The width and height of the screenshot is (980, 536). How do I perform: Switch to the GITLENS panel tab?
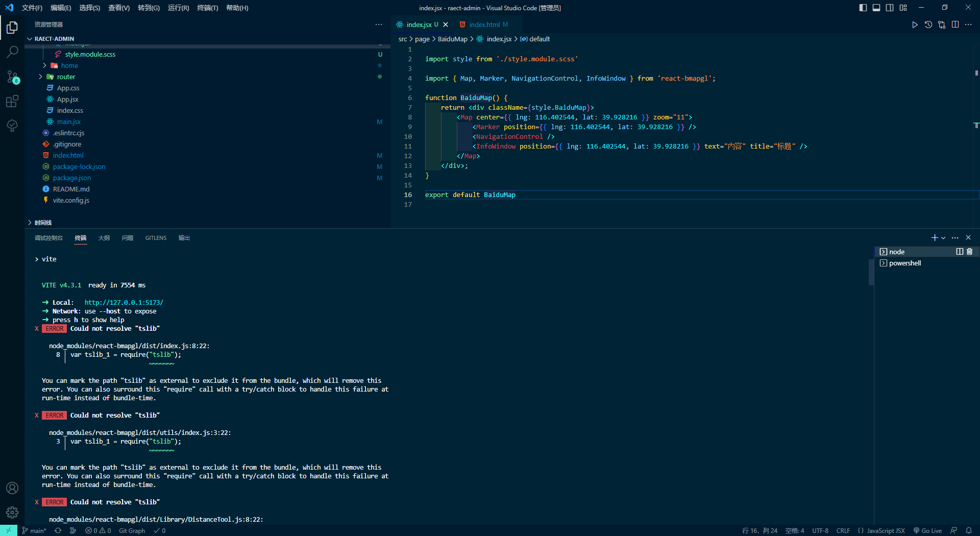coord(156,238)
